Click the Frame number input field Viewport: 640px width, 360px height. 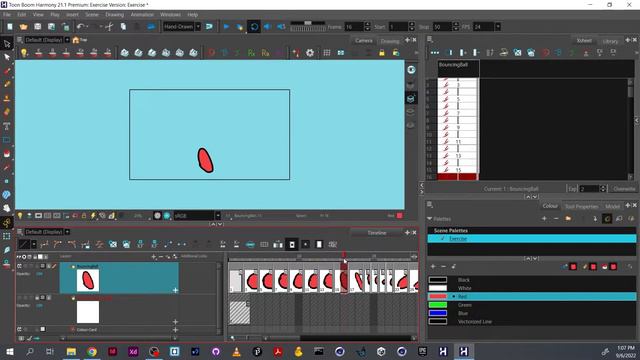pos(353,27)
